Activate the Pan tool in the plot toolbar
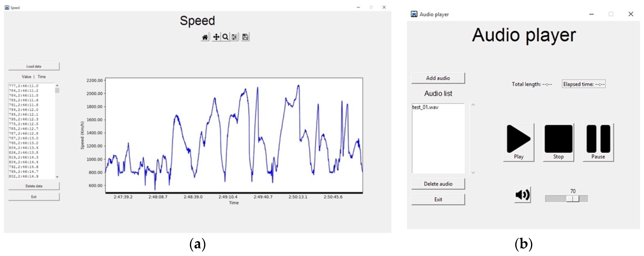 tap(216, 37)
